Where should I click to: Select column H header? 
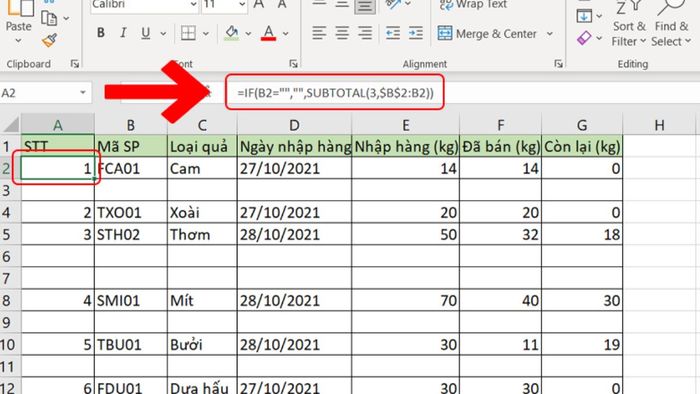[659, 125]
